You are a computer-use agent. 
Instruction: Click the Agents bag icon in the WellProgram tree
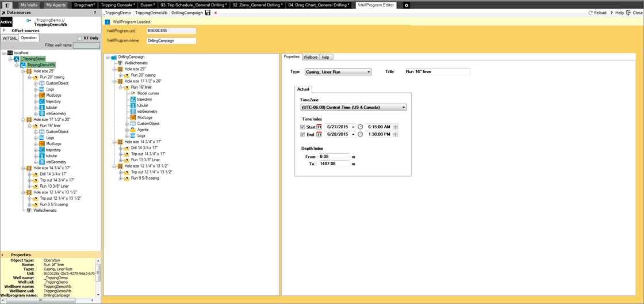pos(133,129)
